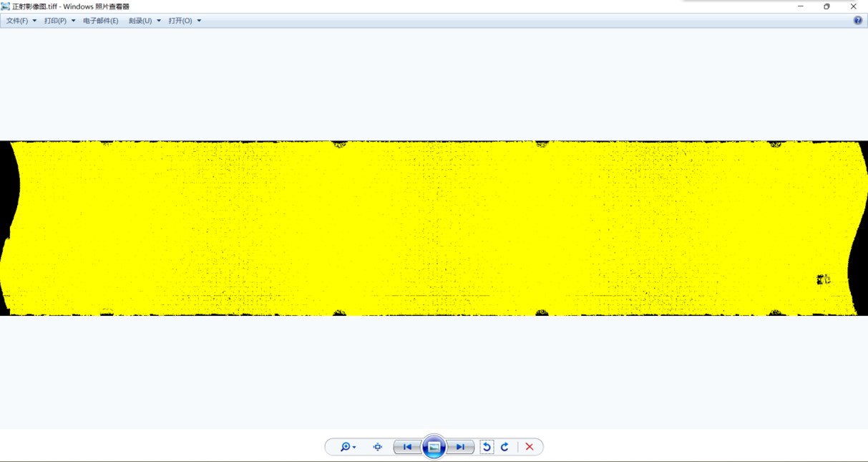Click the yellow orthophoto image
Viewport: 868px width, 462px height.
pyautogui.click(x=434, y=228)
